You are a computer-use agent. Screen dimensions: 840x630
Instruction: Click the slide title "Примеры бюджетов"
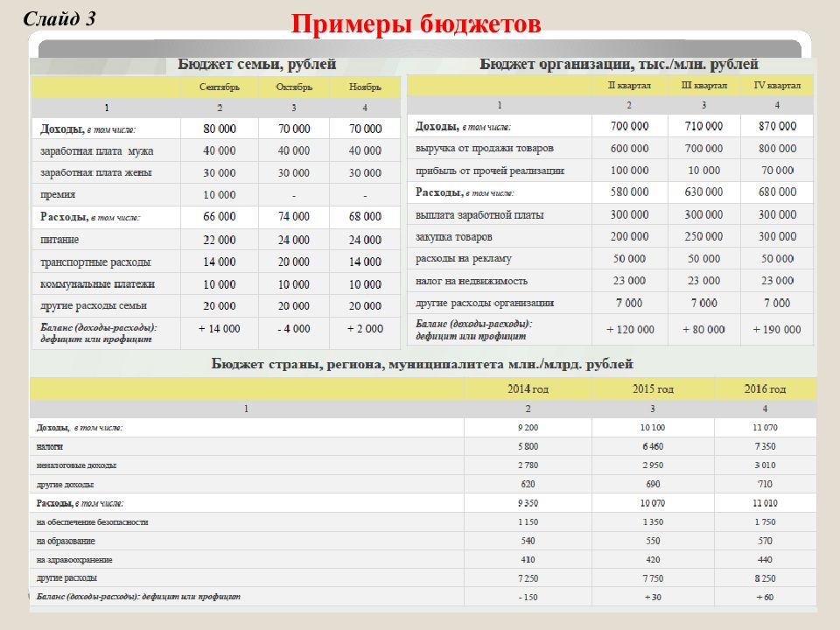pos(416,24)
